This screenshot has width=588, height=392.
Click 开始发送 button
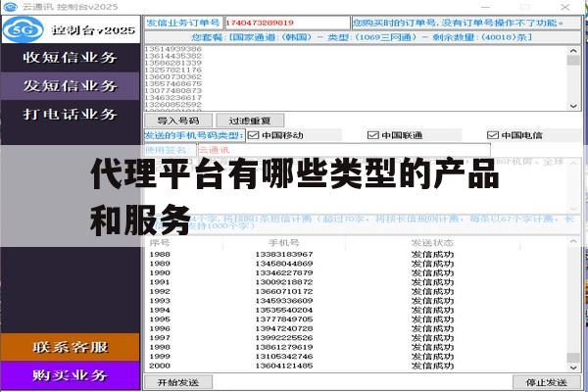(178, 382)
